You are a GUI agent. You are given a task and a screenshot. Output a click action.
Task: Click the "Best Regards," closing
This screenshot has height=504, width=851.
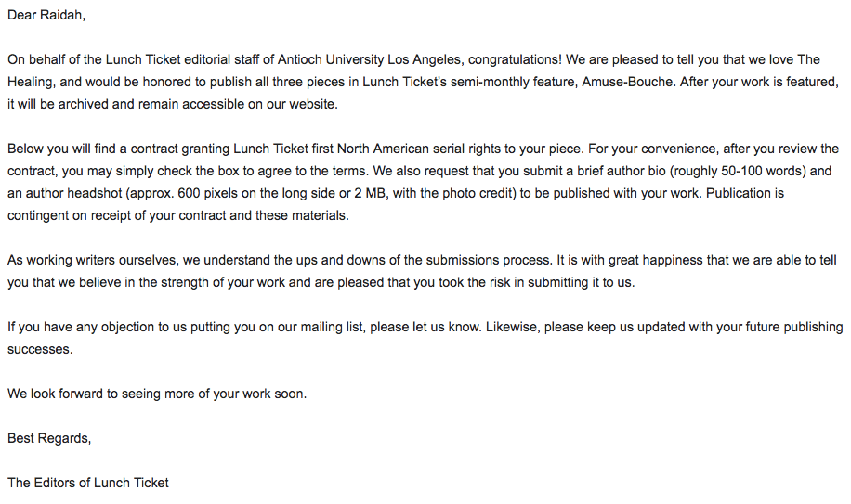pyautogui.click(x=49, y=438)
